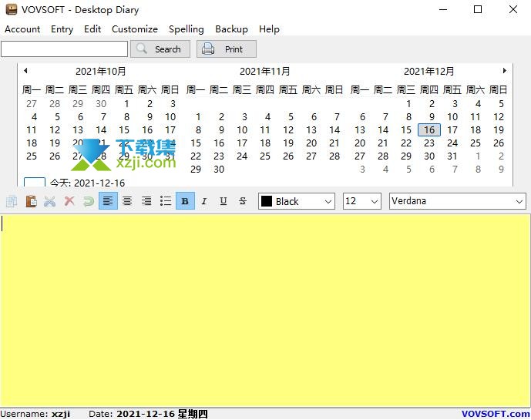Toggle Bold formatting
531x420 pixels.
click(185, 201)
